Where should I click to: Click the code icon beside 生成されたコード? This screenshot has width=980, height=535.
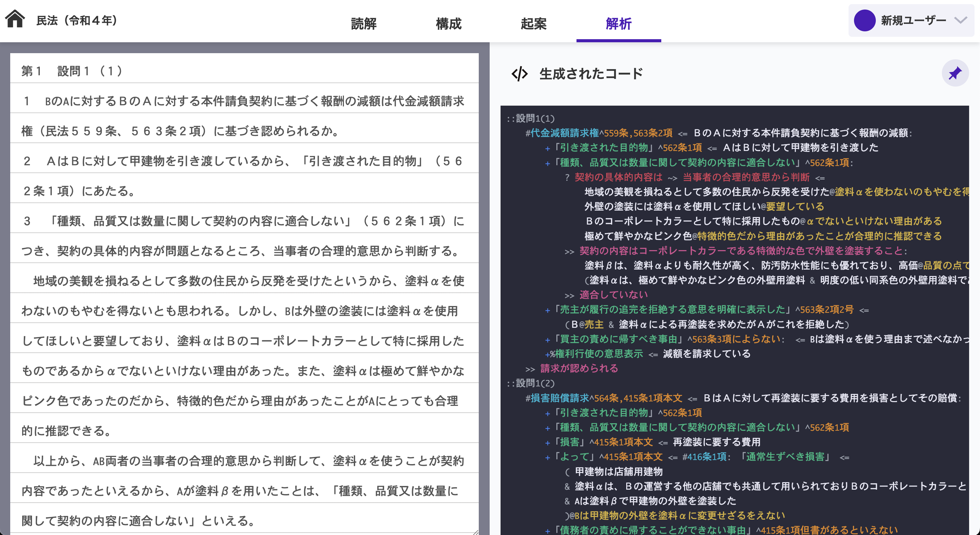coord(519,73)
